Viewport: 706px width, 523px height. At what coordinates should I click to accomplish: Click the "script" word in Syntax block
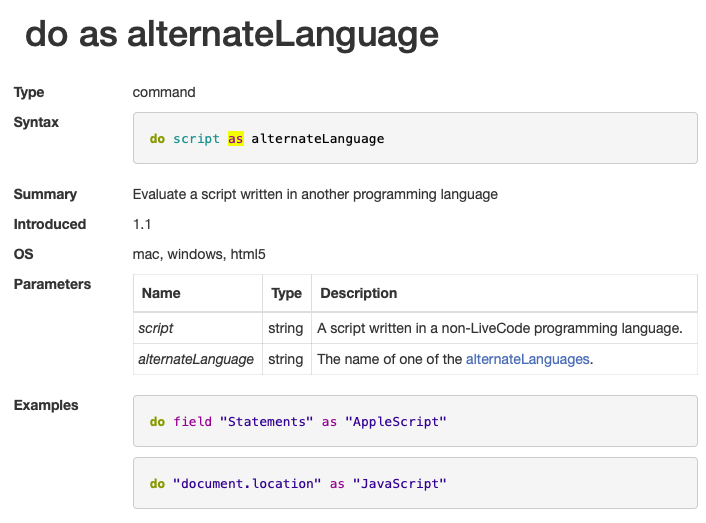click(196, 139)
